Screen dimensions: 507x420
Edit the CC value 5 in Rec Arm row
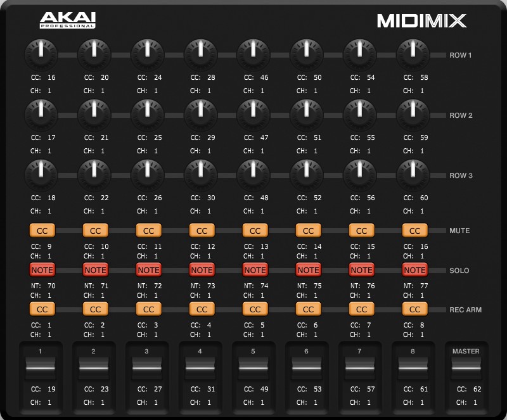tap(262, 325)
